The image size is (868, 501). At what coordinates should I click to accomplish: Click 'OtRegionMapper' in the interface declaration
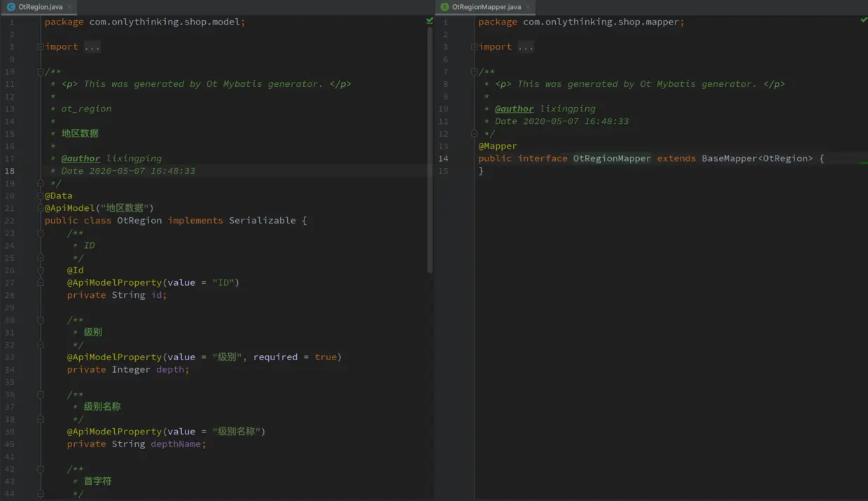pyautogui.click(x=612, y=158)
